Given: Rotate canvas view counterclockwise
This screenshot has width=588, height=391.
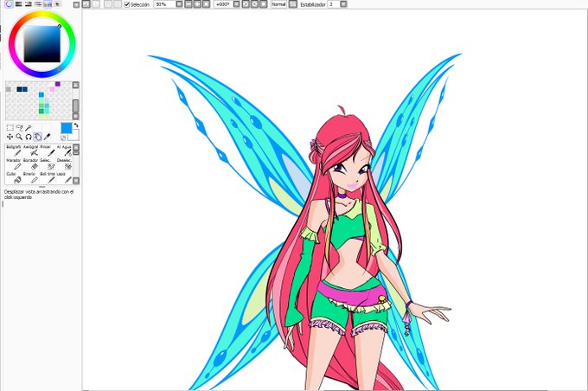Looking at the screenshot, I should [246, 4].
